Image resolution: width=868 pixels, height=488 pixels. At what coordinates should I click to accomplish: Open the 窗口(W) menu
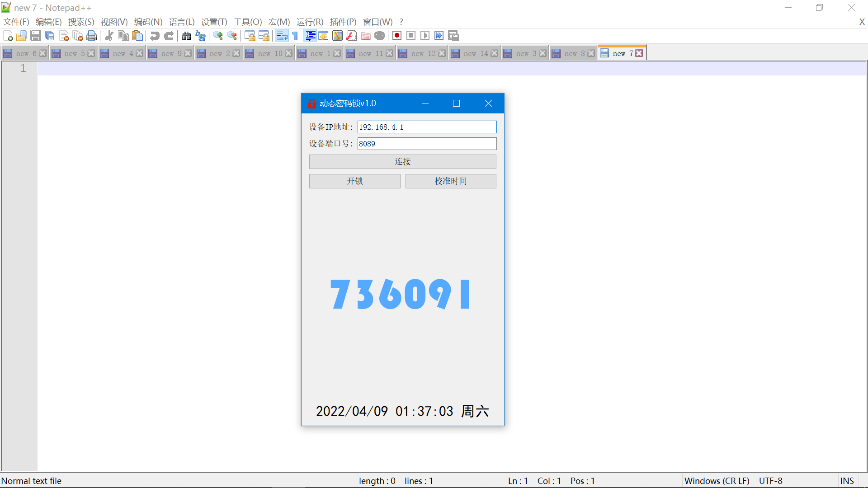coord(377,22)
